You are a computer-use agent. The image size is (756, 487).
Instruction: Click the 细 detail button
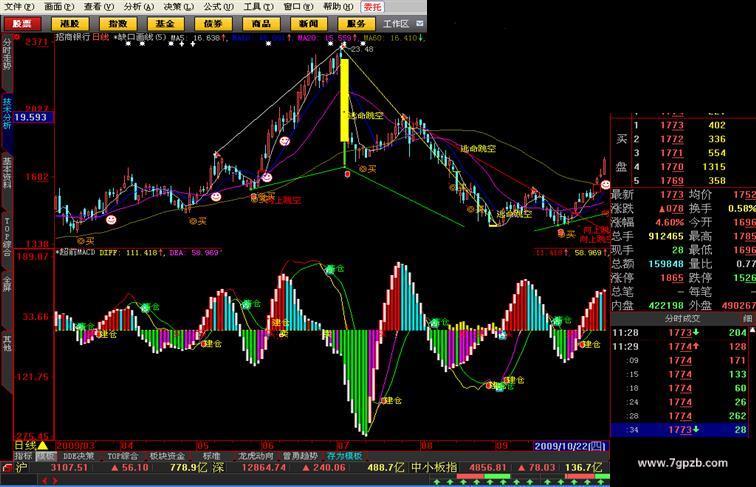[x=747, y=318]
